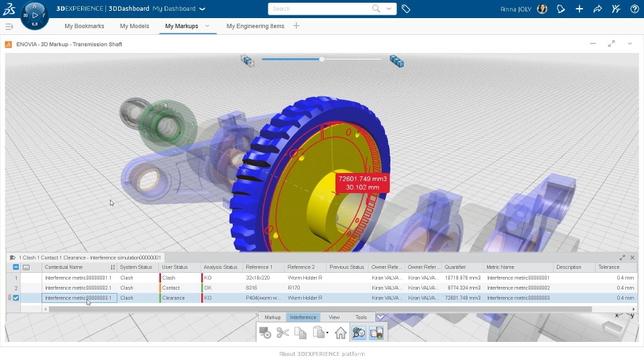Add a new dashboard tab
Image resolution: width=644 pixels, height=362 pixels.
(x=296, y=26)
